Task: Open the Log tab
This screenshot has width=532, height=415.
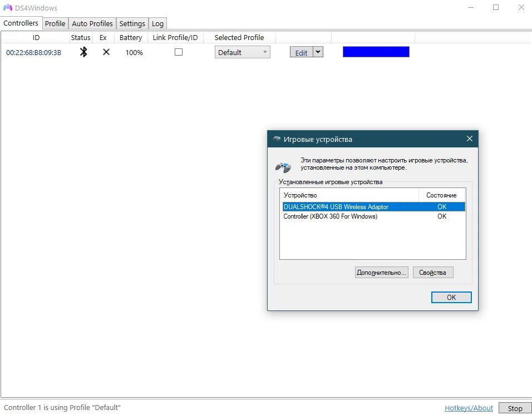Action: point(158,23)
